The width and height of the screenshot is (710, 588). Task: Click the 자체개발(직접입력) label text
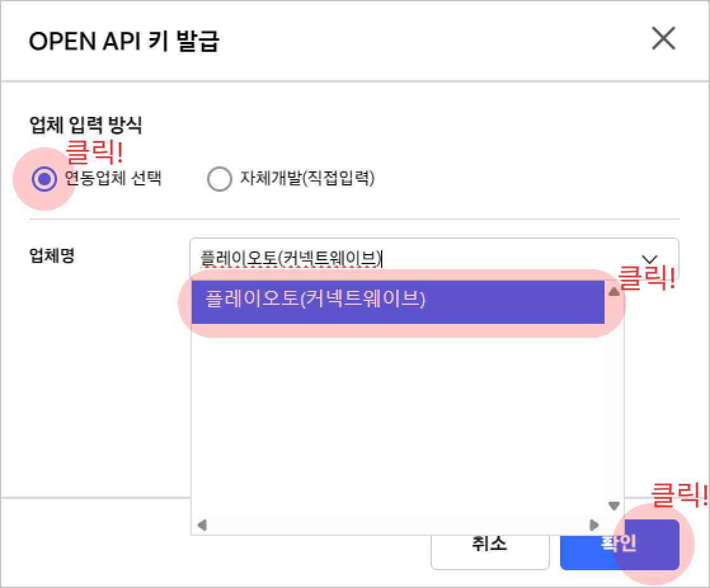pos(307,179)
